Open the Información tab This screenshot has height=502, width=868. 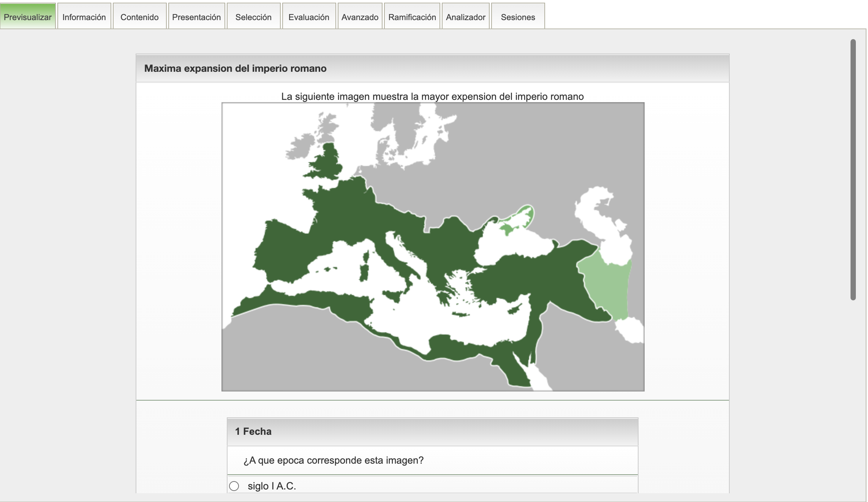click(x=84, y=17)
